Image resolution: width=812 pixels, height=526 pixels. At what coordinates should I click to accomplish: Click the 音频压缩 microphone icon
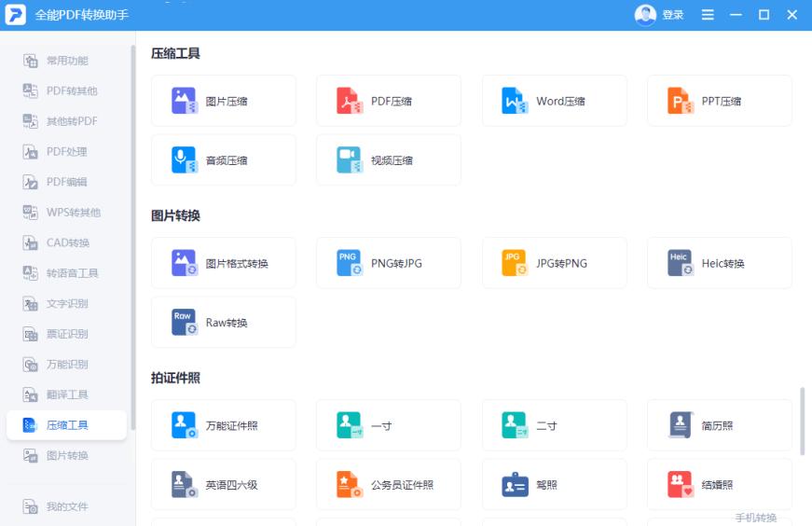(x=185, y=160)
